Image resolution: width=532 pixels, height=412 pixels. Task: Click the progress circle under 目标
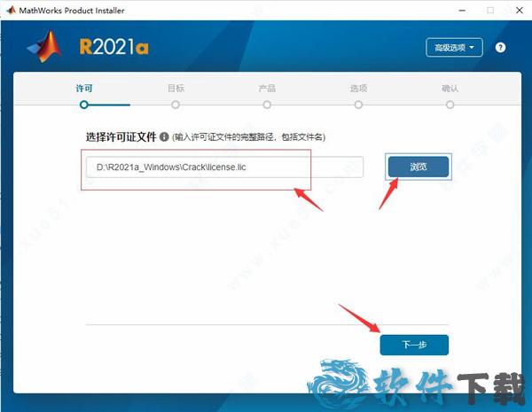pyautogui.click(x=176, y=105)
